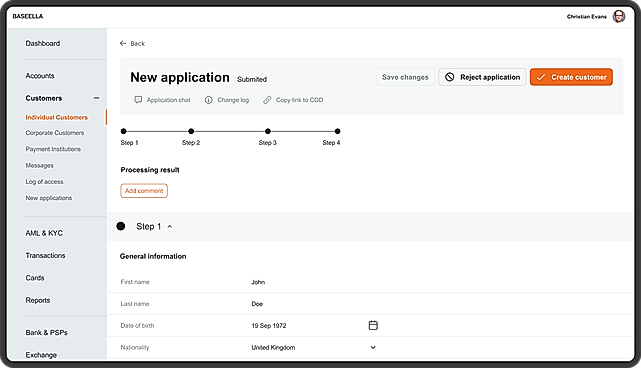Open the date of birth calendar picker

pyautogui.click(x=373, y=325)
